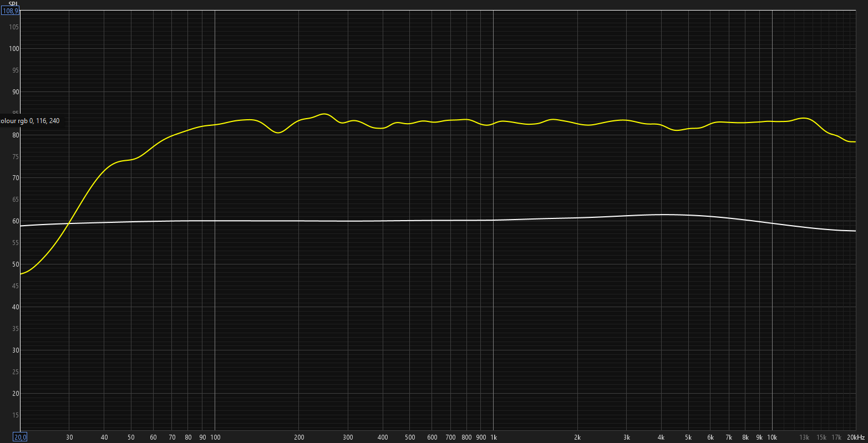Viewport: 868px width, 443px height.
Task: Click the 17k frequency axis label
Action: [836, 437]
